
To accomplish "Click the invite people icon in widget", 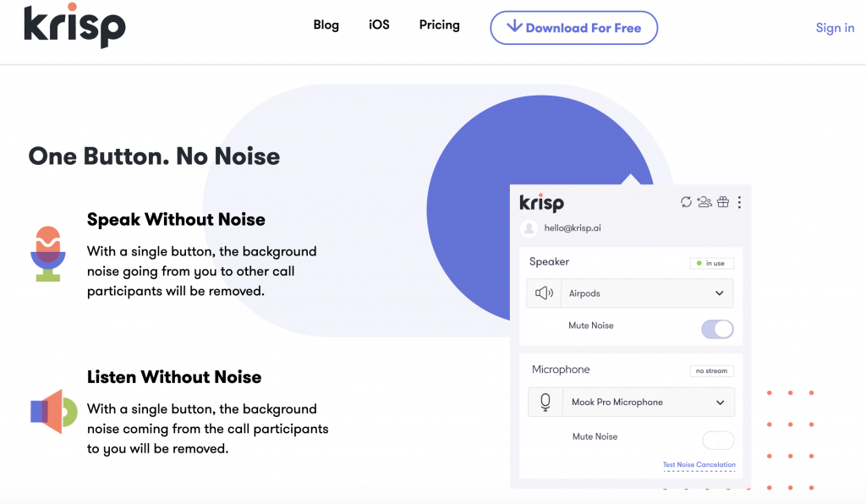I will click(704, 202).
